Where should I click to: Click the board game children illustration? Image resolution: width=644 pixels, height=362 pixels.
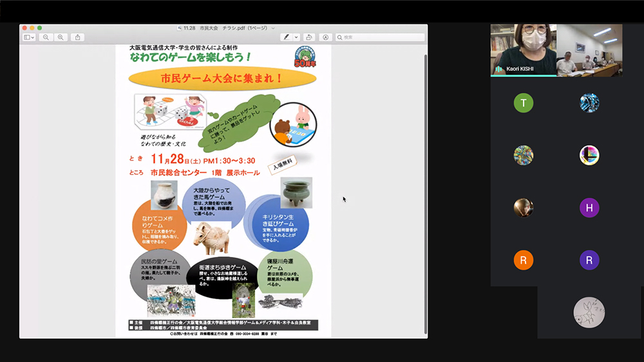coord(171,112)
